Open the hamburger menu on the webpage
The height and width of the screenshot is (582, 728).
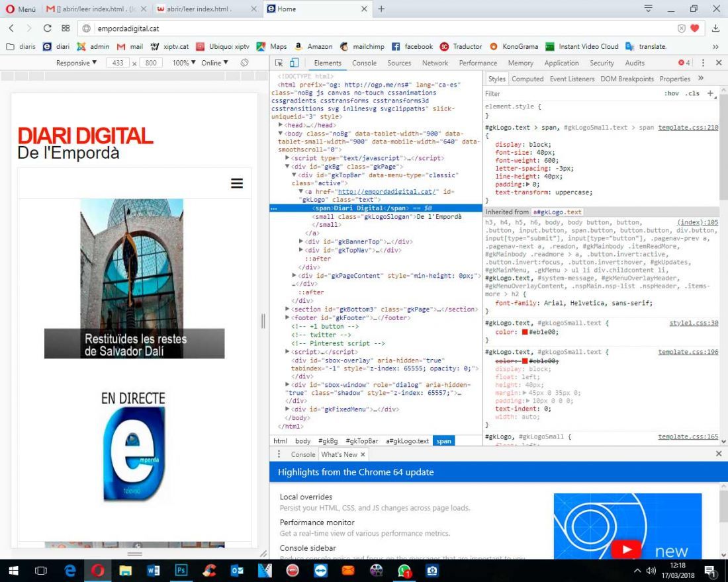pyautogui.click(x=237, y=183)
